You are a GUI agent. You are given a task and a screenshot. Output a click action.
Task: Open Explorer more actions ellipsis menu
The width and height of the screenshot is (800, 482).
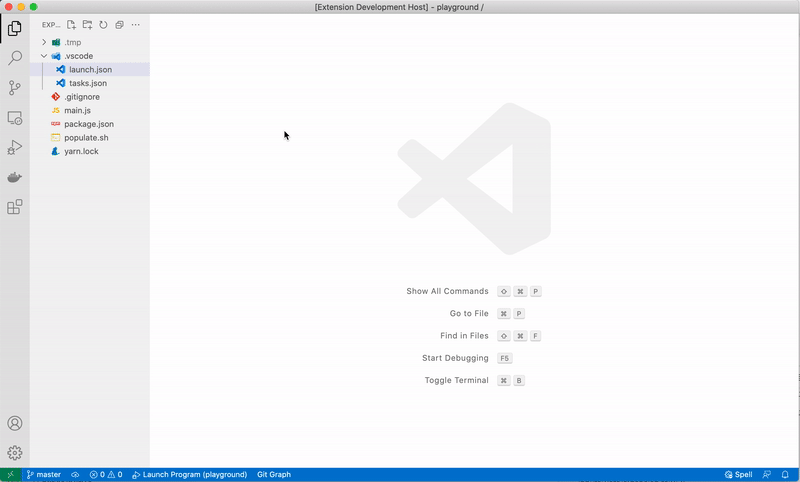pos(135,24)
